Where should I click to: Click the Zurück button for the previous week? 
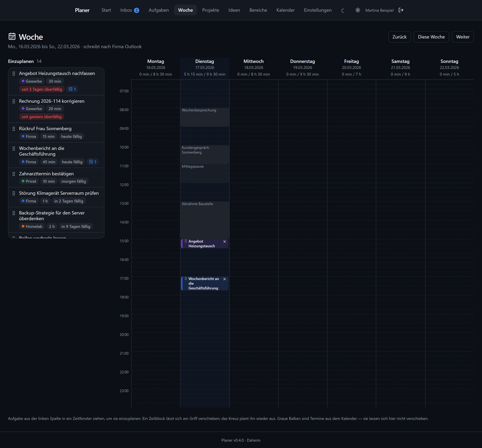pyautogui.click(x=399, y=37)
